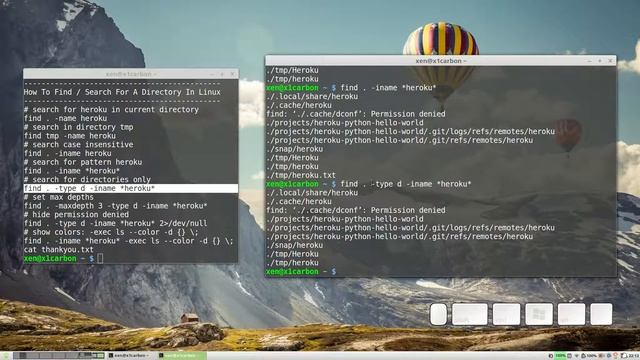Click the comment '# search for pattern heroku'
Image resolution: width=640 pixels, height=360 pixels.
pyautogui.click(x=83, y=162)
